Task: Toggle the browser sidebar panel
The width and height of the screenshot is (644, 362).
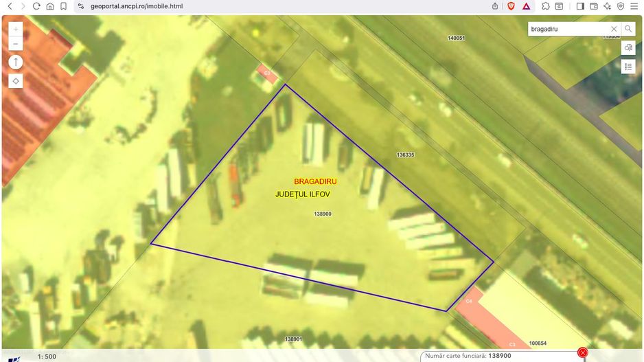Action: coord(580,6)
